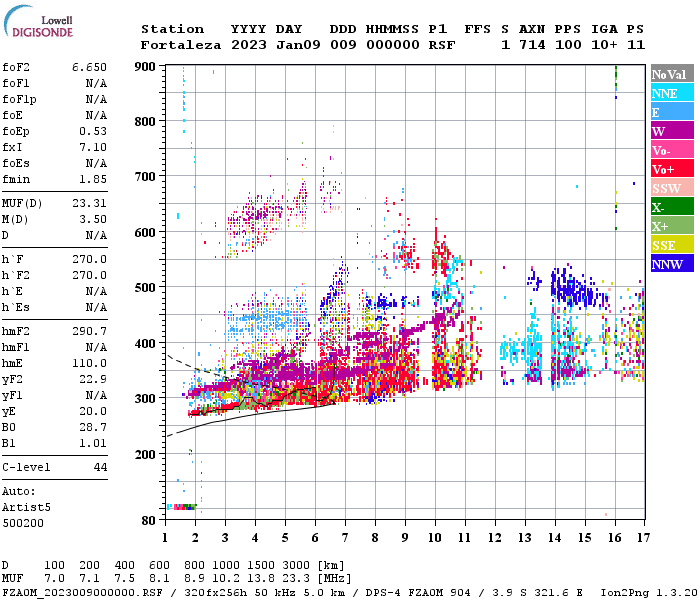The height and width of the screenshot is (600, 700).
Task: Click the yF2 value 22.9
Action: point(93,379)
